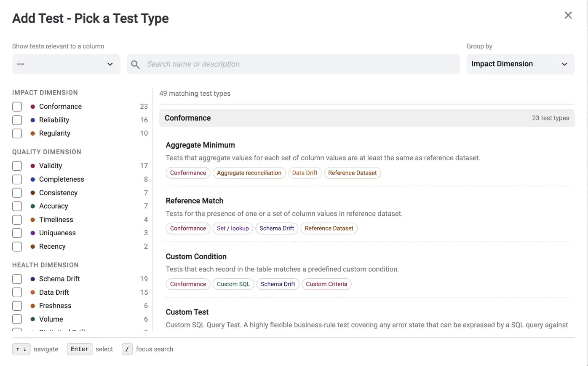This screenshot has height=366, width=588.
Task: Click the Set / lookup tag
Action: pos(233,229)
